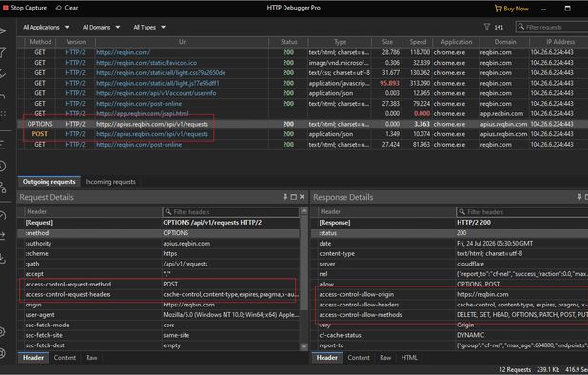Sort by the Application column header
The width and height of the screenshot is (588, 375).
pos(457,42)
